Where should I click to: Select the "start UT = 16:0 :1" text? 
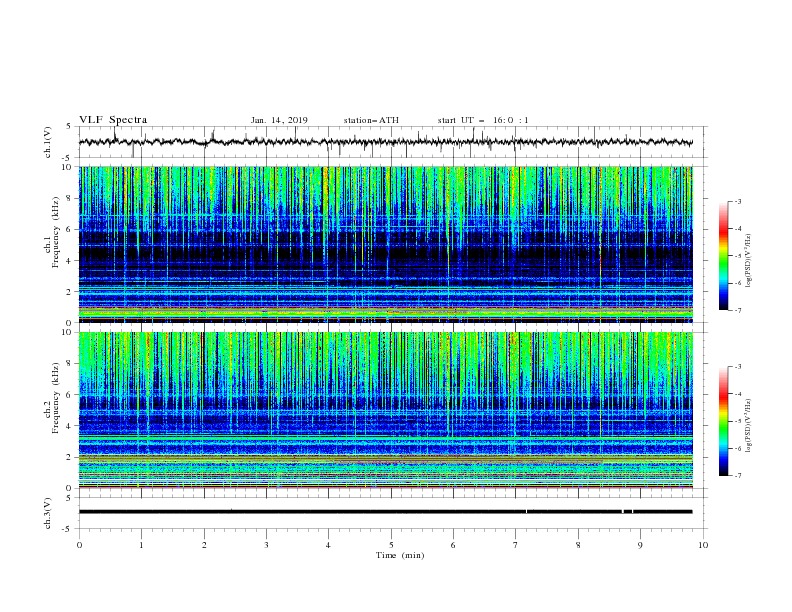click(x=483, y=120)
